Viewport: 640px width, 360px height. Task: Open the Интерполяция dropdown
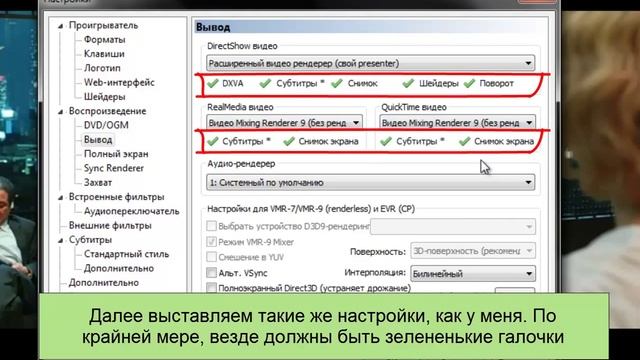[x=473, y=273]
